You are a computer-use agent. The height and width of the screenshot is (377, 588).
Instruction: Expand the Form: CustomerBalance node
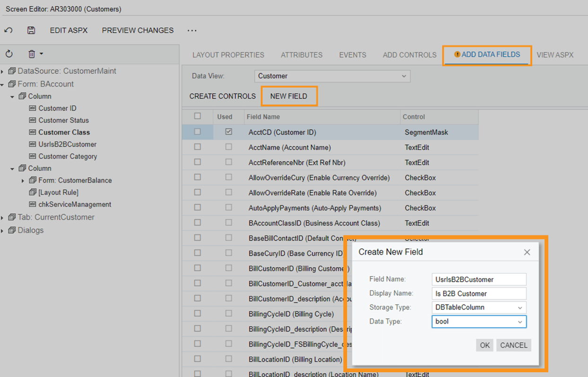pyautogui.click(x=23, y=181)
